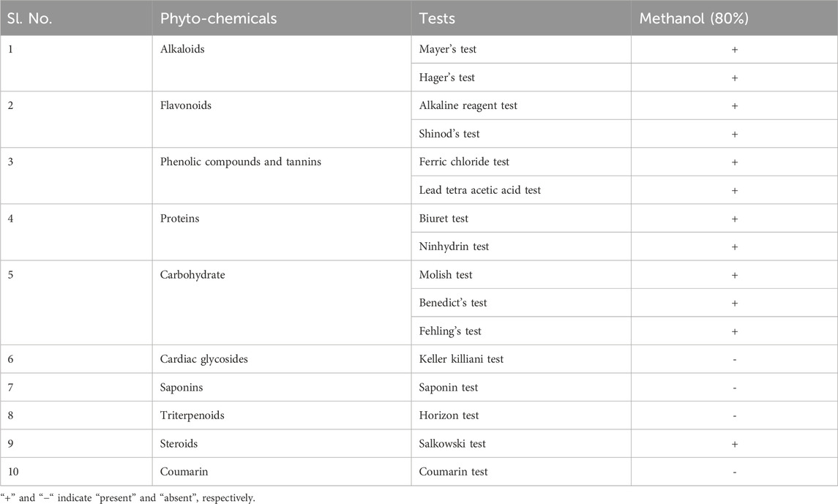Select the "Lead tetra acetic acid test" cell
The height and width of the screenshot is (504, 838).
pos(480,190)
